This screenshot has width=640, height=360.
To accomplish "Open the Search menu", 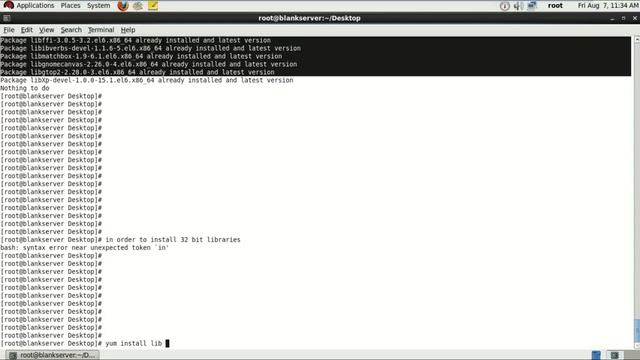I will pos(71,30).
